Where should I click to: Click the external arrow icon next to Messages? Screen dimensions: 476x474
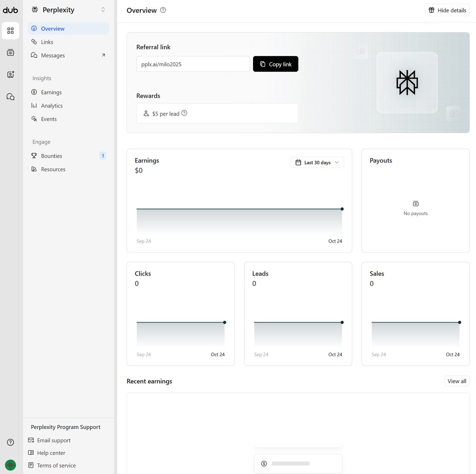tap(103, 55)
